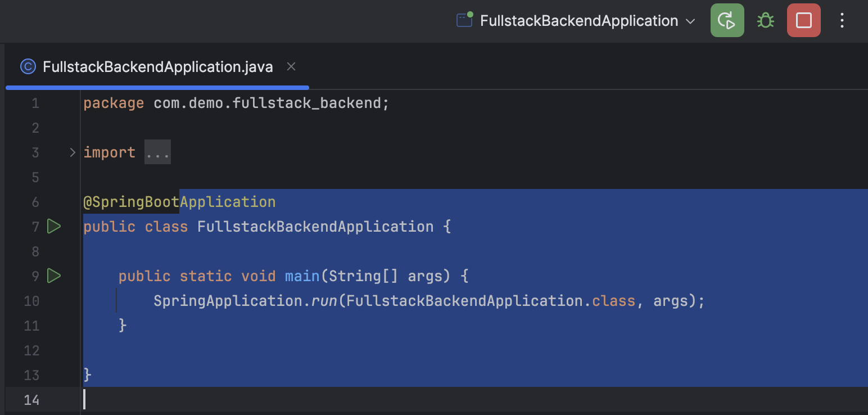Image resolution: width=868 pixels, height=415 pixels.
Task: Unfold the collapsed import ellipsis placeholder
Action: pos(157,153)
